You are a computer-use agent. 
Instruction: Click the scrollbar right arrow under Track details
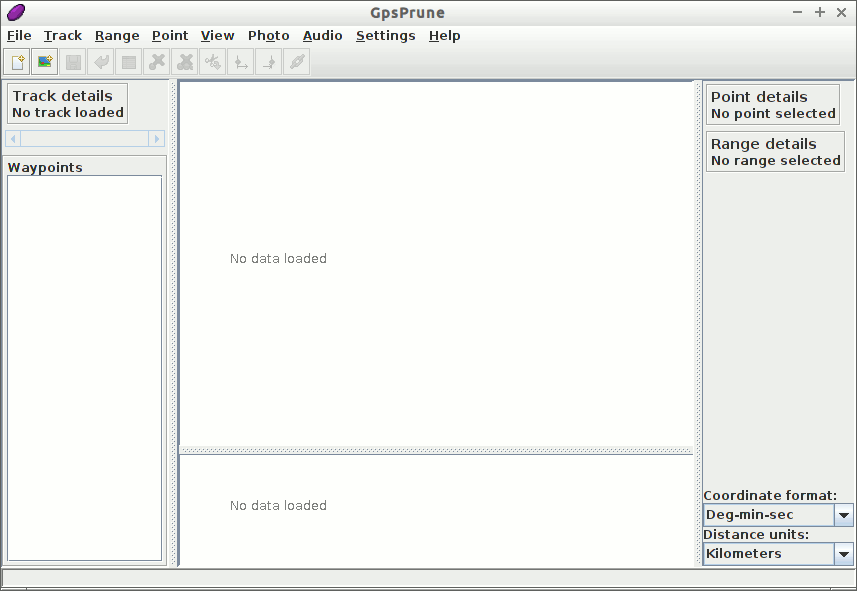click(x=157, y=139)
